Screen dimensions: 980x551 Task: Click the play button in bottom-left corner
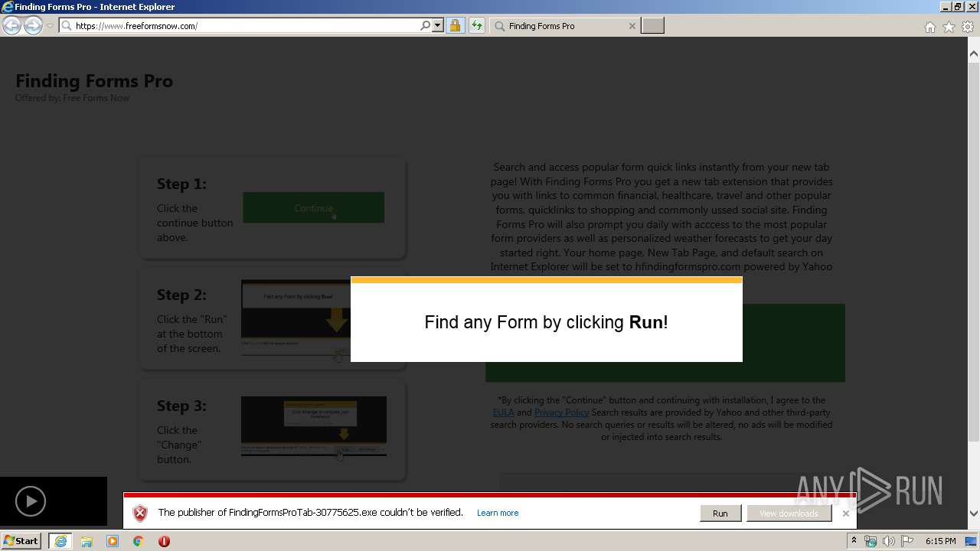pyautogui.click(x=31, y=501)
